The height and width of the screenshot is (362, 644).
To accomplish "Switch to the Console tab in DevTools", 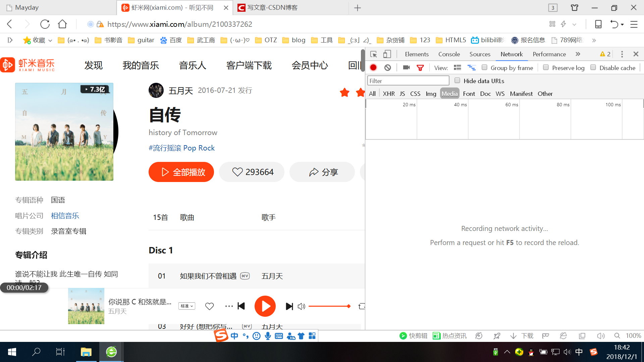I will [449, 54].
